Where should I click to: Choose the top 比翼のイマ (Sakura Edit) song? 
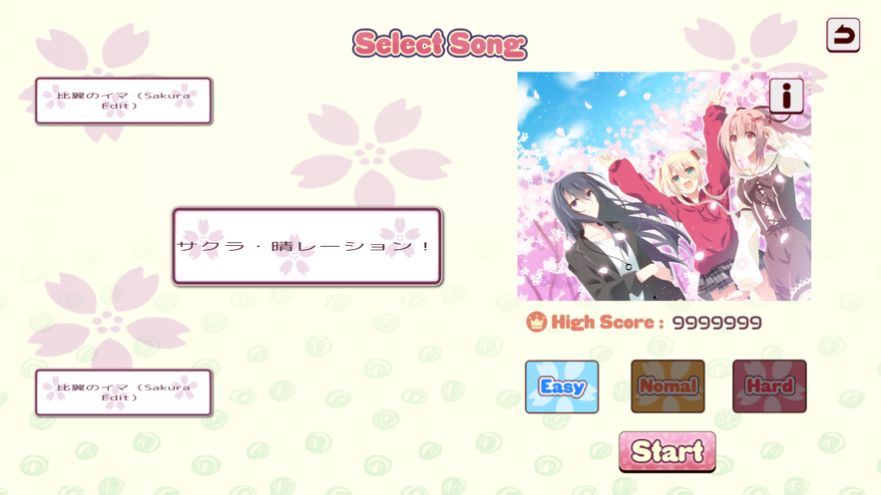[124, 101]
